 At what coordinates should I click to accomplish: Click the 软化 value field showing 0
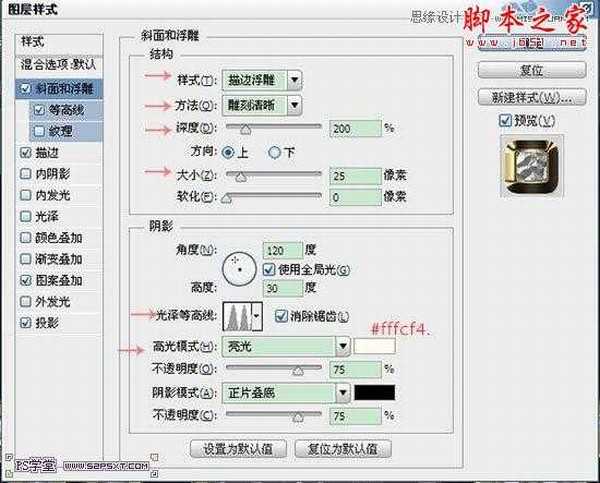coord(355,197)
